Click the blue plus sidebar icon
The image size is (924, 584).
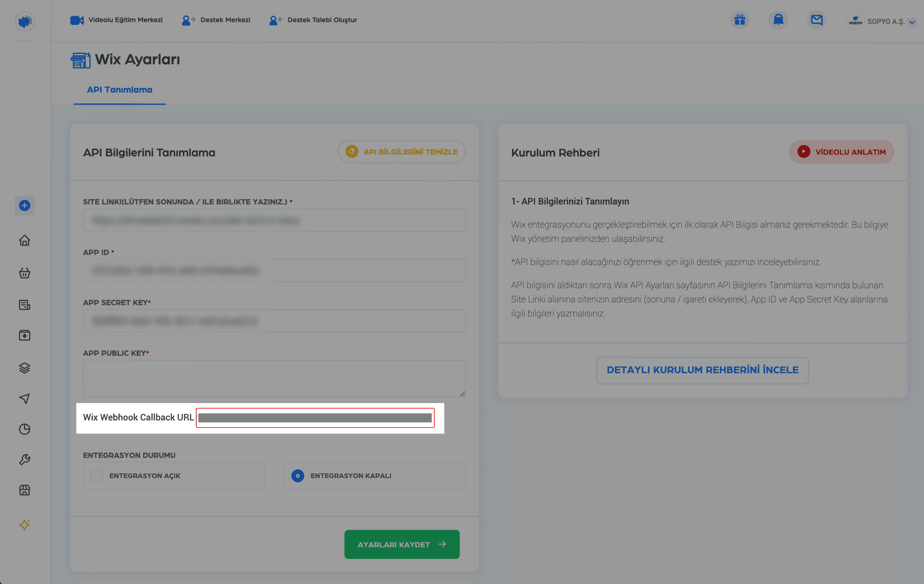pyautogui.click(x=24, y=206)
